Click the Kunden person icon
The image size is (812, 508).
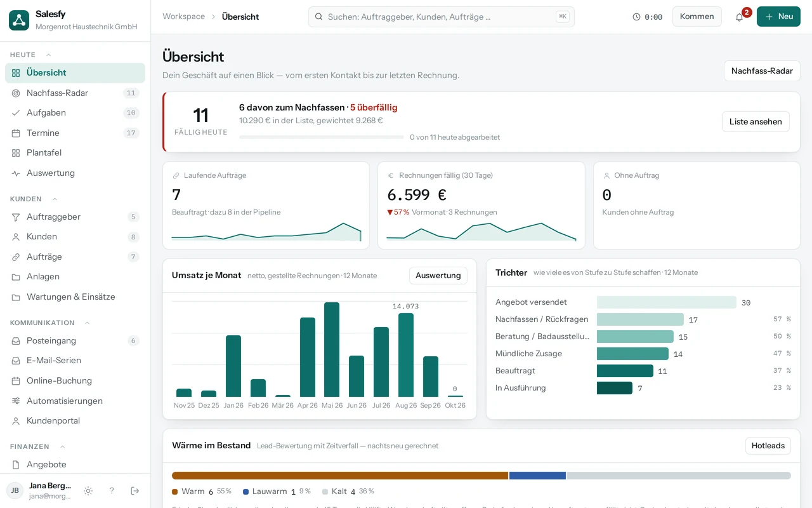16,237
